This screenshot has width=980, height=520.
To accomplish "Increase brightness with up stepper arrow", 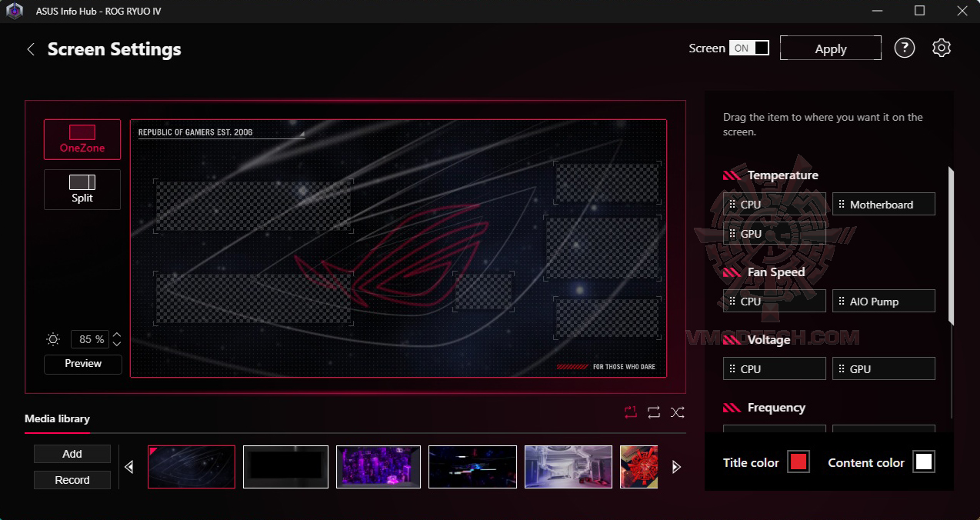I will (117, 335).
